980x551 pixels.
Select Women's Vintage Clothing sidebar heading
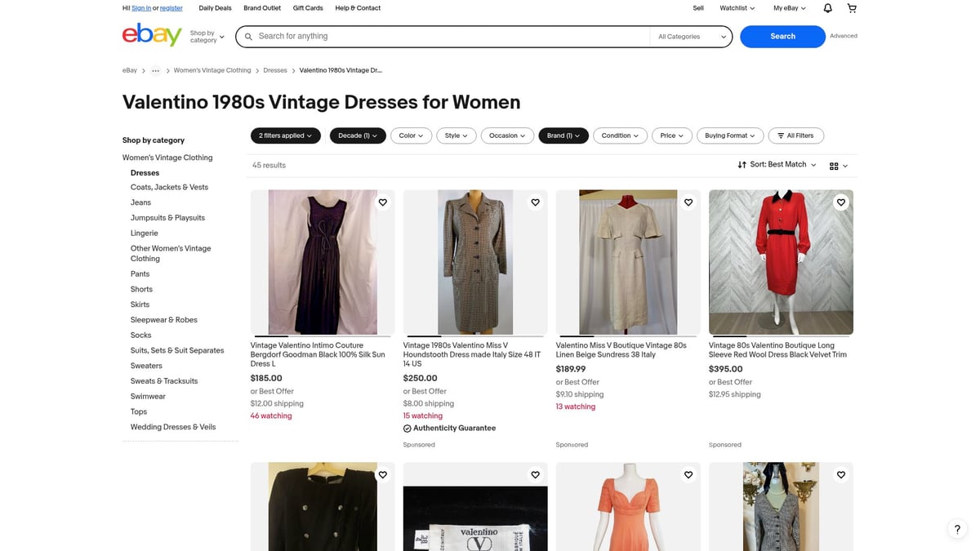pos(167,158)
